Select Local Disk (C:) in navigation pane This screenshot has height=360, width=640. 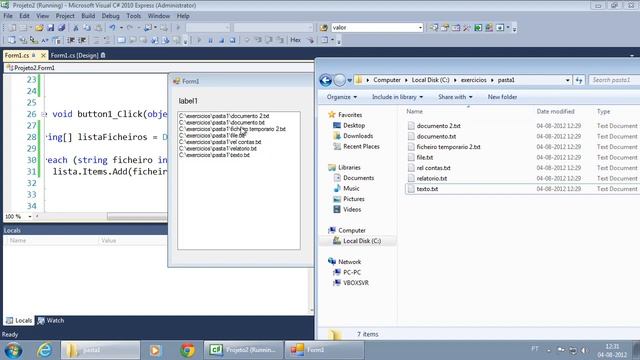(362, 241)
